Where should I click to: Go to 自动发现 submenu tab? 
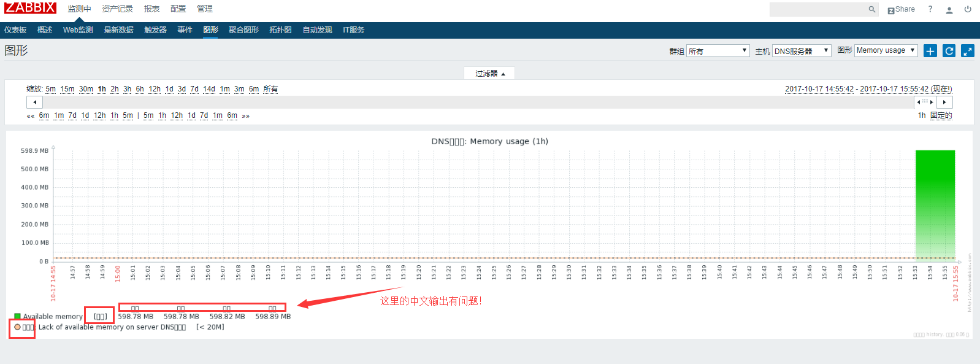tap(317, 30)
